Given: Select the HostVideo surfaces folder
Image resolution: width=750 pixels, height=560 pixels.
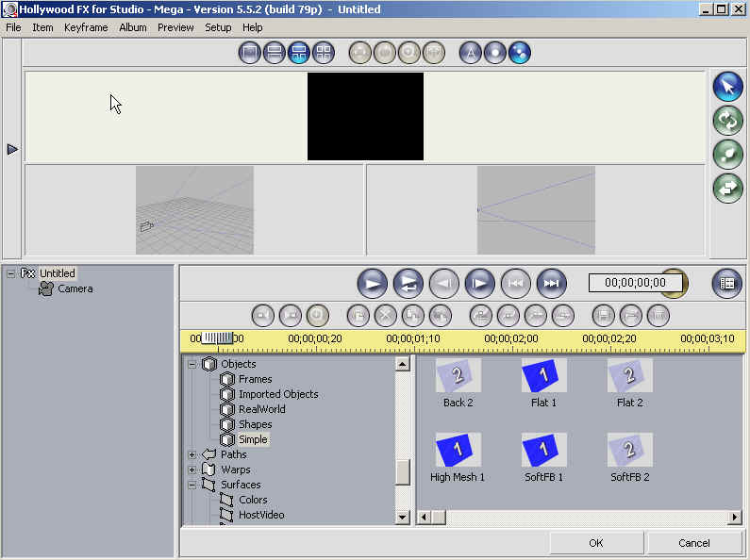Looking at the screenshot, I should tap(261, 515).
